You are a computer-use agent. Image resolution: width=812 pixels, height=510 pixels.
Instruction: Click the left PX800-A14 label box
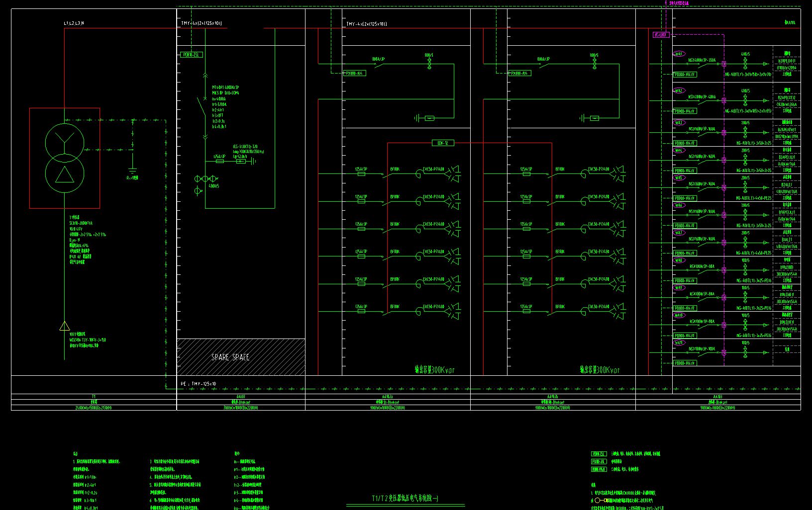coord(355,73)
